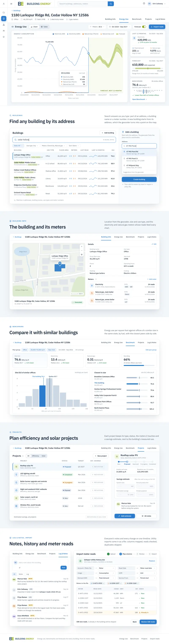Click the attachment paperclip icon in note box
This screenshot has width=169, height=644.
coord(20,568)
